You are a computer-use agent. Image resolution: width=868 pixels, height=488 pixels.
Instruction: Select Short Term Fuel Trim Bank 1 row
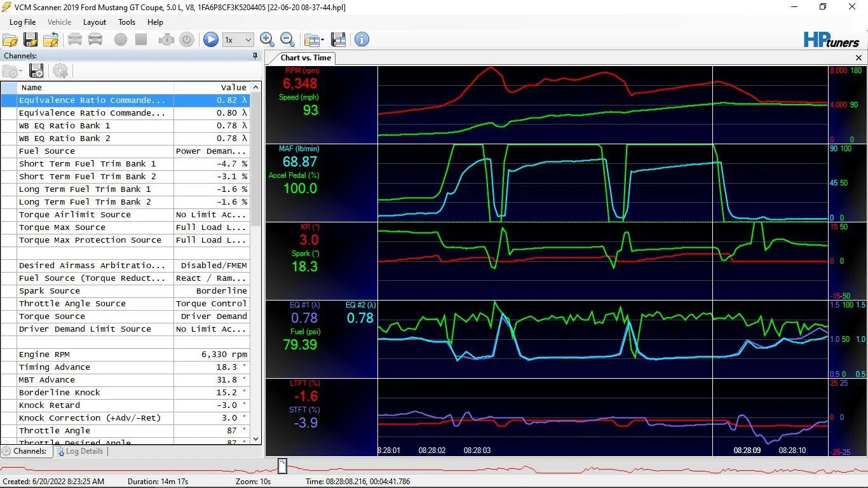pos(125,164)
